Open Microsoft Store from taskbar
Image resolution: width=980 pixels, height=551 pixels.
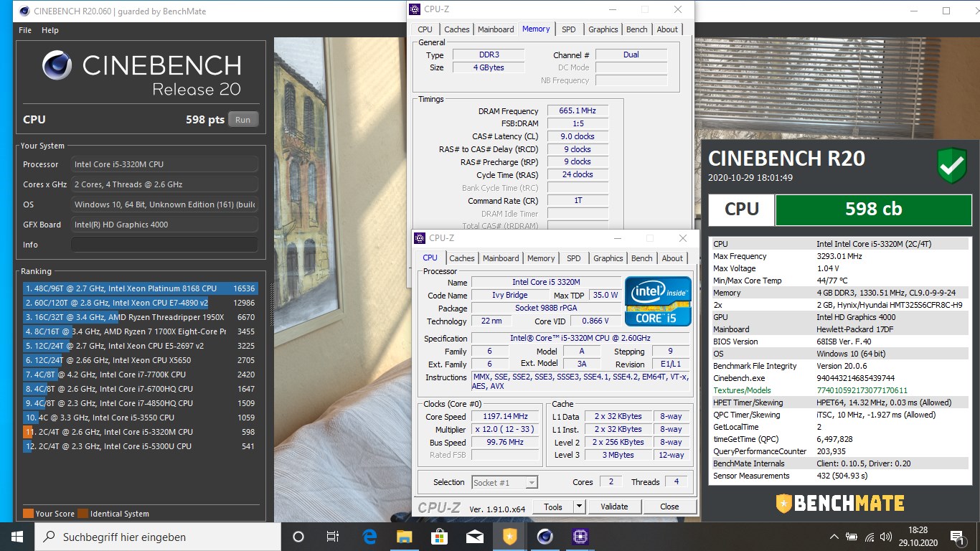pyautogui.click(x=439, y=537)
